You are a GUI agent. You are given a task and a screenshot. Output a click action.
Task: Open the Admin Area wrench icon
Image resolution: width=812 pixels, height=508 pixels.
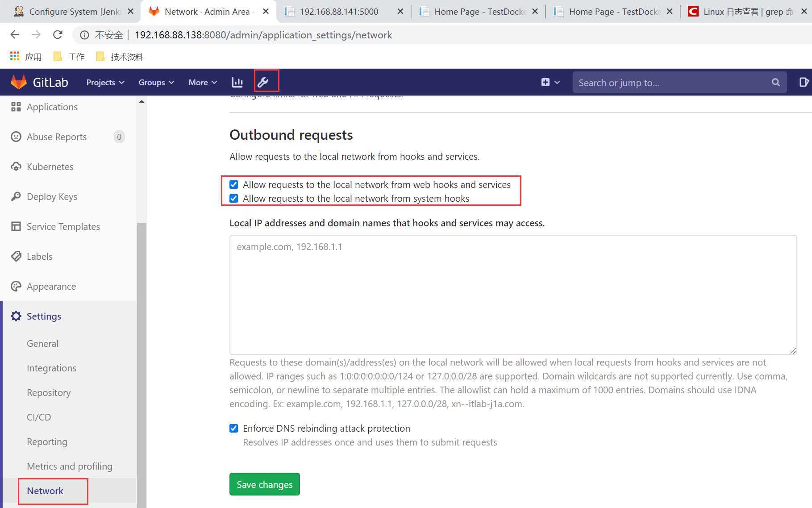pos(263,82)
